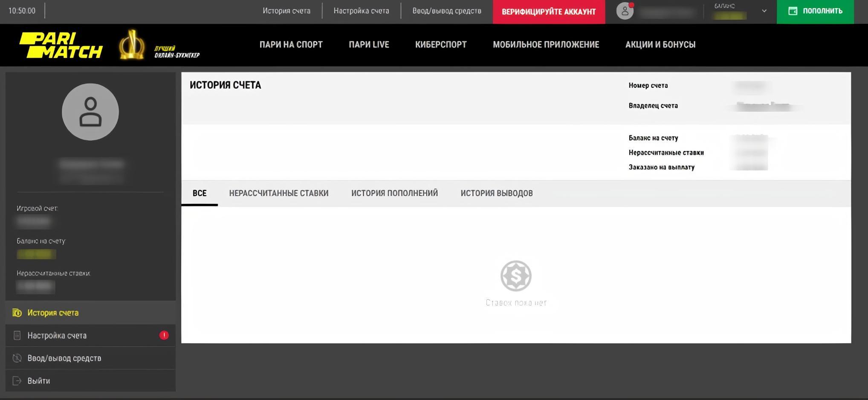
Task: Click the icon beside Ввод/вывод средств in sidebar
Action: click(x=17, y=358)
